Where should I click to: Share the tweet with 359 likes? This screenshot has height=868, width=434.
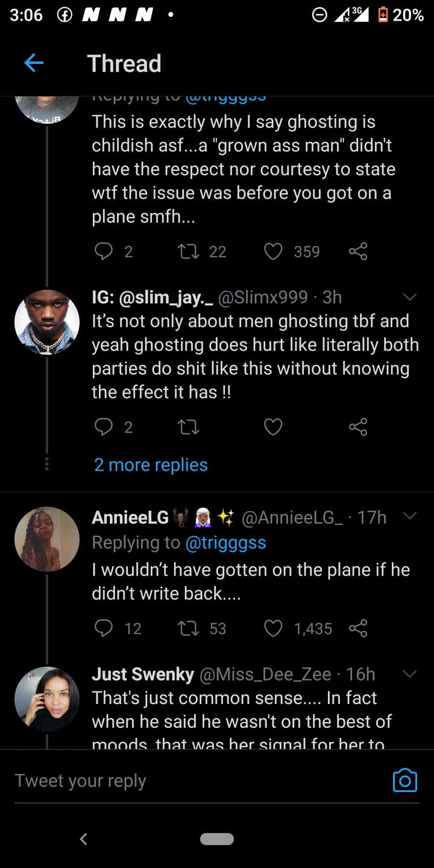tap(358, 251)
